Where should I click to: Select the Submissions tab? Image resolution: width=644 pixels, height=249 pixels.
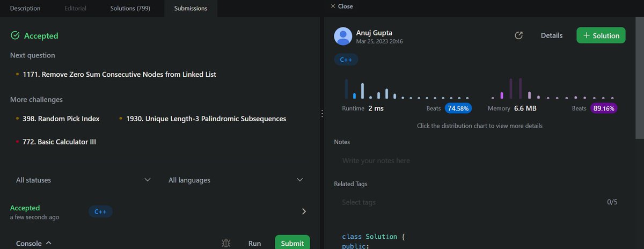(191, 8)
